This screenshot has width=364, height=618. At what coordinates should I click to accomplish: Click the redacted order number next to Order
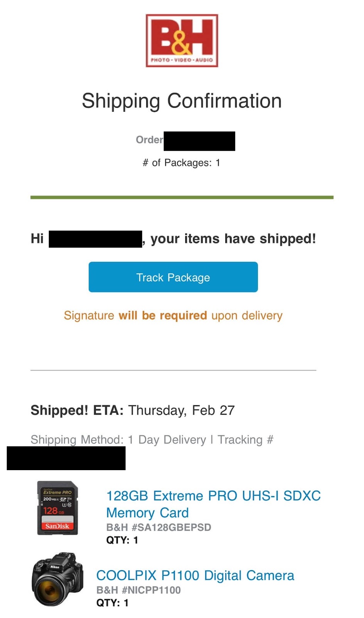click(x=199, y=141)
